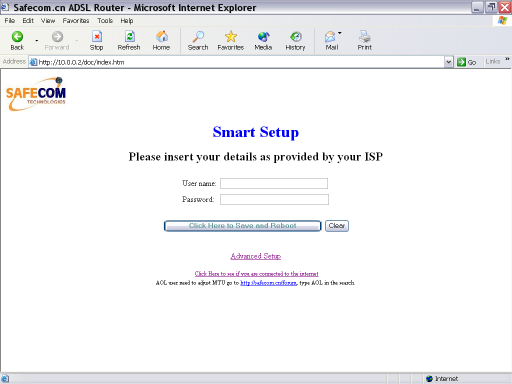Expand the Back button history dropdown
512x384 pixels.
(x=37, y=41)
